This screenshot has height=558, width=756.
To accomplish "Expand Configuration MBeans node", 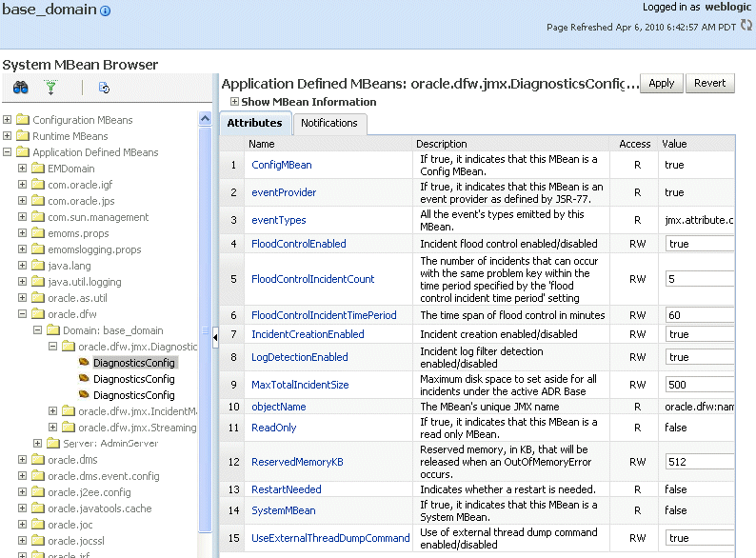I will point(7,119).
